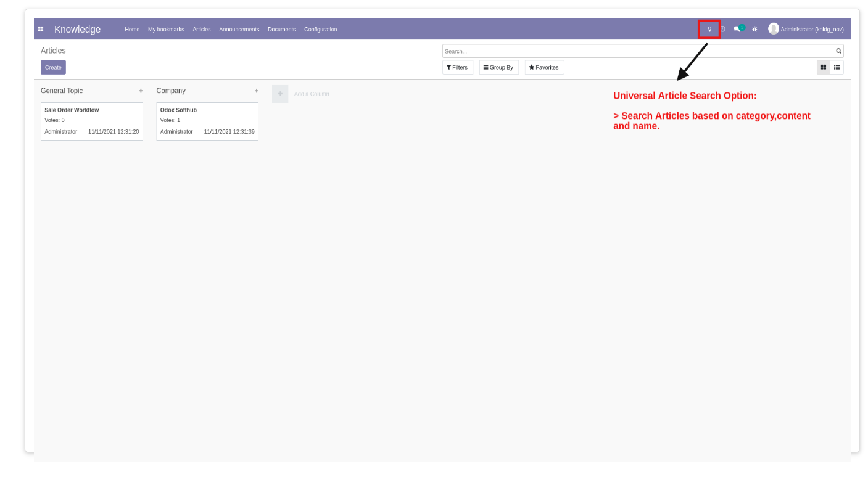Open the clock activities icon
The width and height of the screenshot is (868, 490).
click(x=723, y=29)
